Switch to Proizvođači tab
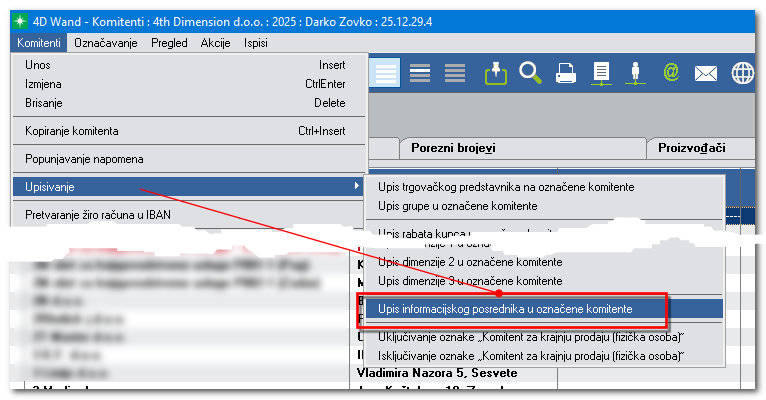 [x=690, y=148]
